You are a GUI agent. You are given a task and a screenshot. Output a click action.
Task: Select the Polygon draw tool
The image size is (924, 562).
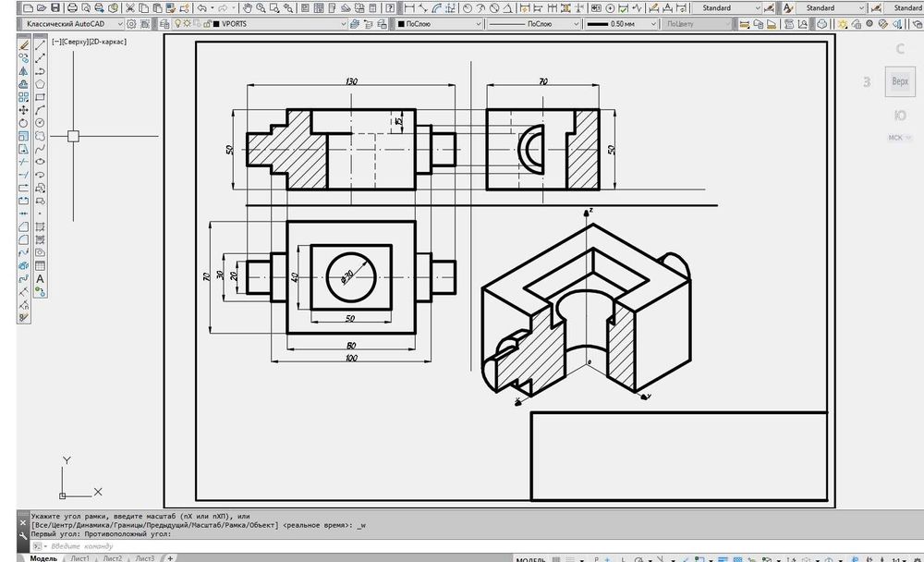(40, 84)
